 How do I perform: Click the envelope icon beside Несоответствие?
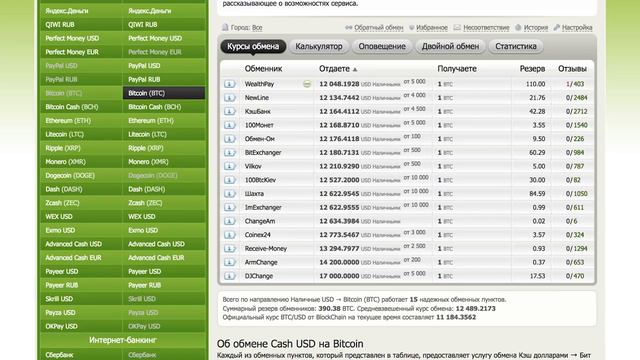457,27
